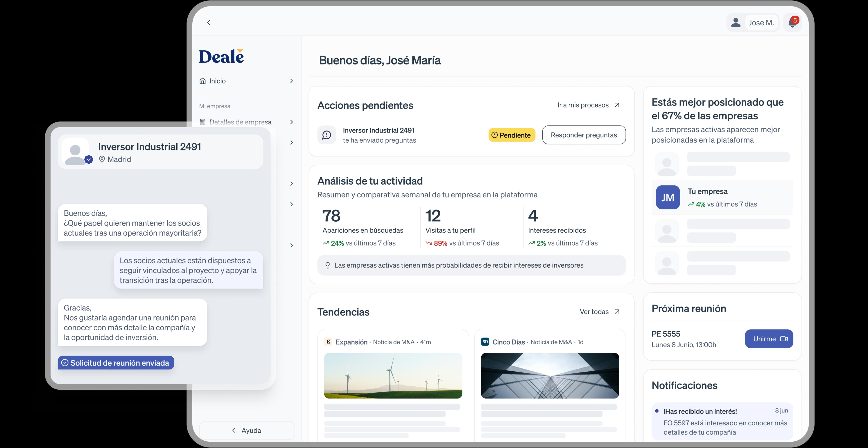
Task: Click the Lunes 8 Junio, 13:00h text
Action: click(x=684, y=344)
